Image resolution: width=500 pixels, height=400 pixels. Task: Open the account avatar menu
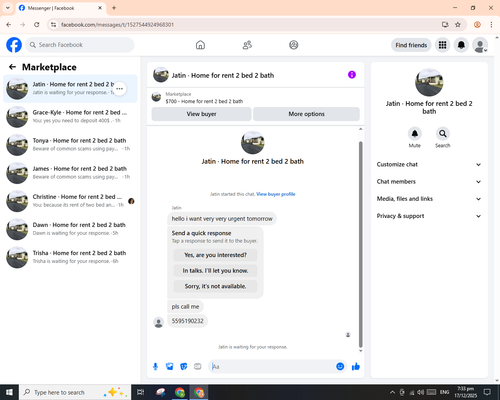(x=480, y=45)
